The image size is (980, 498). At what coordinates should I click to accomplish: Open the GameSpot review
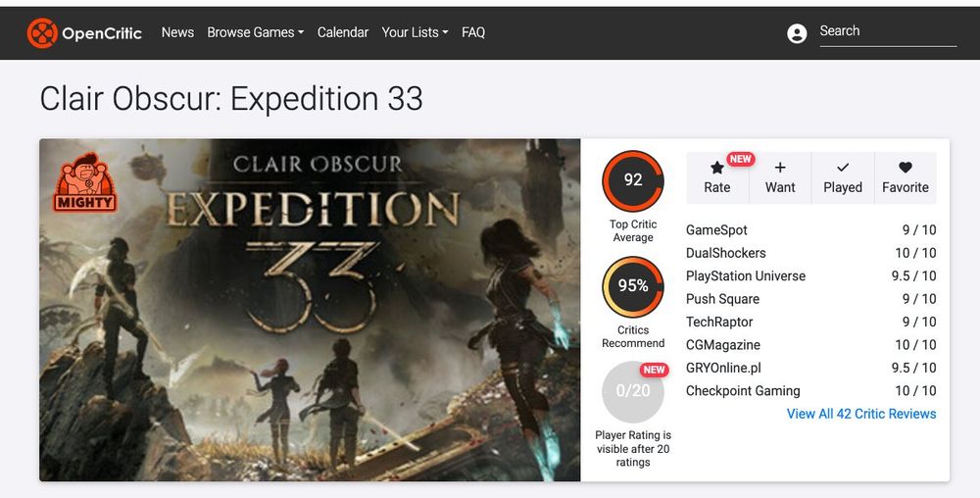click(716, 230)
